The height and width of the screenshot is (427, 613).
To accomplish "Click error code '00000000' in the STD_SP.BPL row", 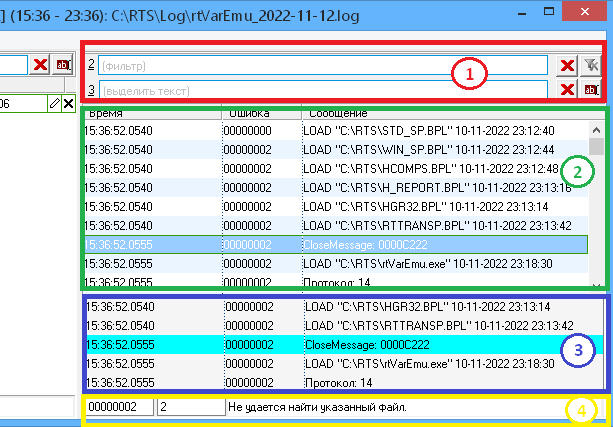I will pyautogui.click(x=247, y=131).
